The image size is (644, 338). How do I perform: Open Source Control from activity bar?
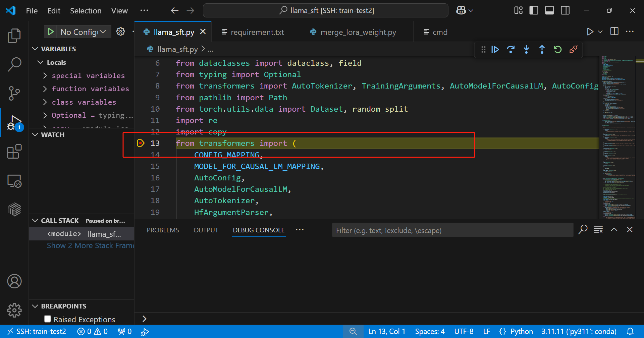pos(14,93)
